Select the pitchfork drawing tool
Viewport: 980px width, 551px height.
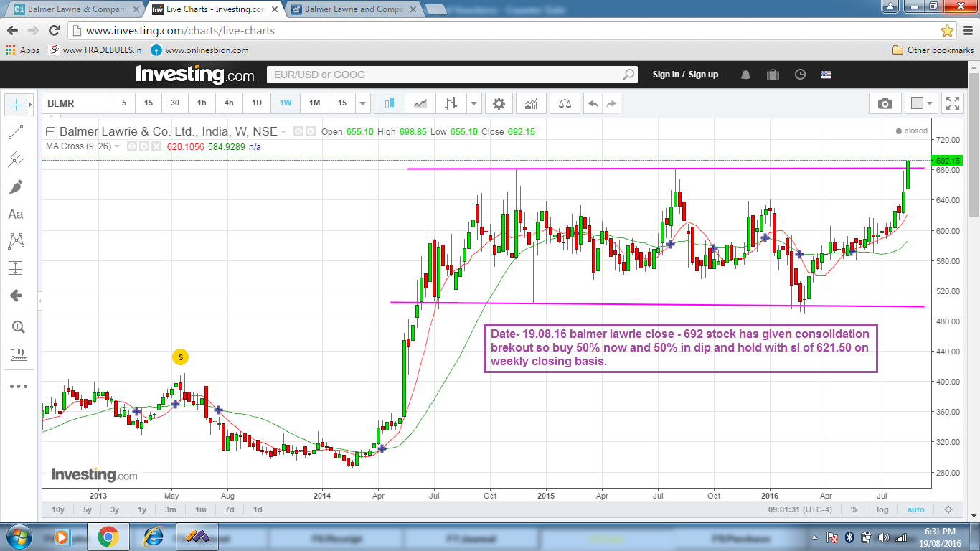pyautogui.click(x=16, y=159)
